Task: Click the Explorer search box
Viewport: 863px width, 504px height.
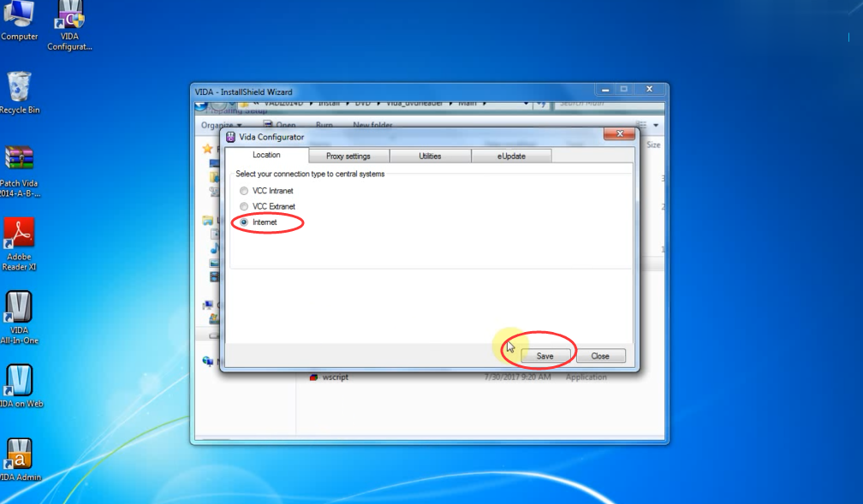Action: click(608, 104)
